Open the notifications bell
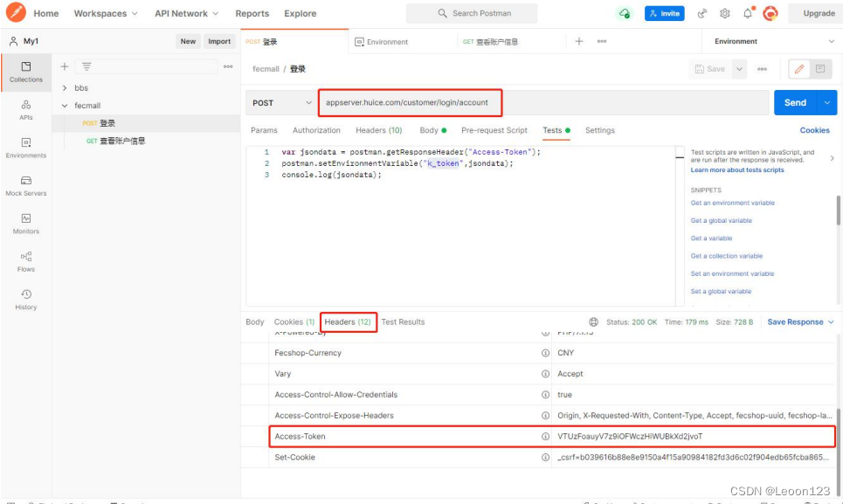The height and width of the screenshot is (504, 843). 748,13
